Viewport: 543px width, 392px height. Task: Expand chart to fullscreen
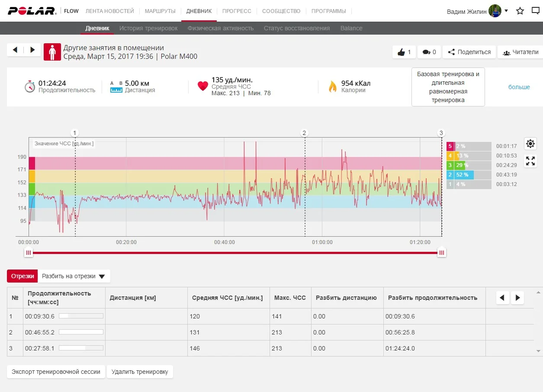530,161
